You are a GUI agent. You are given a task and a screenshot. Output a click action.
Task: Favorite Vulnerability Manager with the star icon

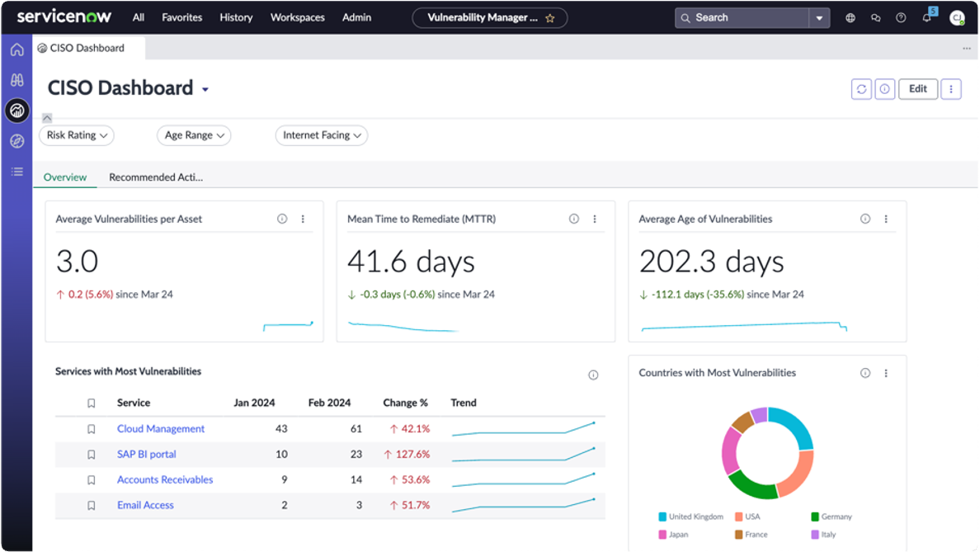(x=550, y=18)
